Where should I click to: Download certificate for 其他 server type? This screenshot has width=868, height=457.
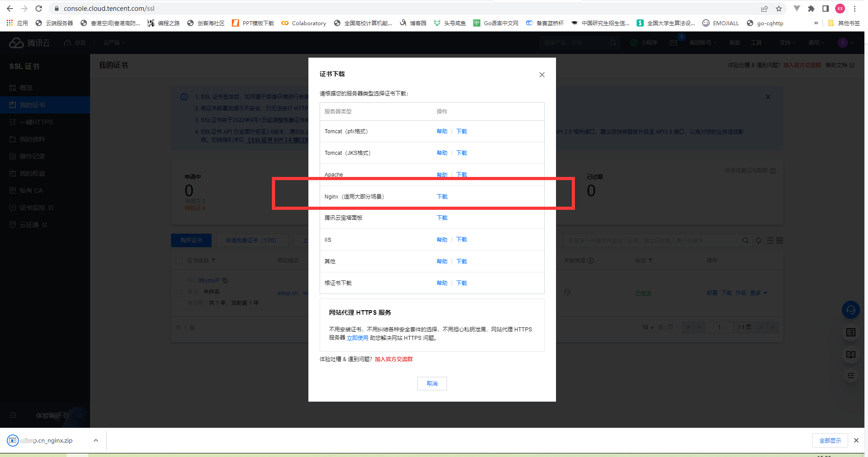pos(461,262)
